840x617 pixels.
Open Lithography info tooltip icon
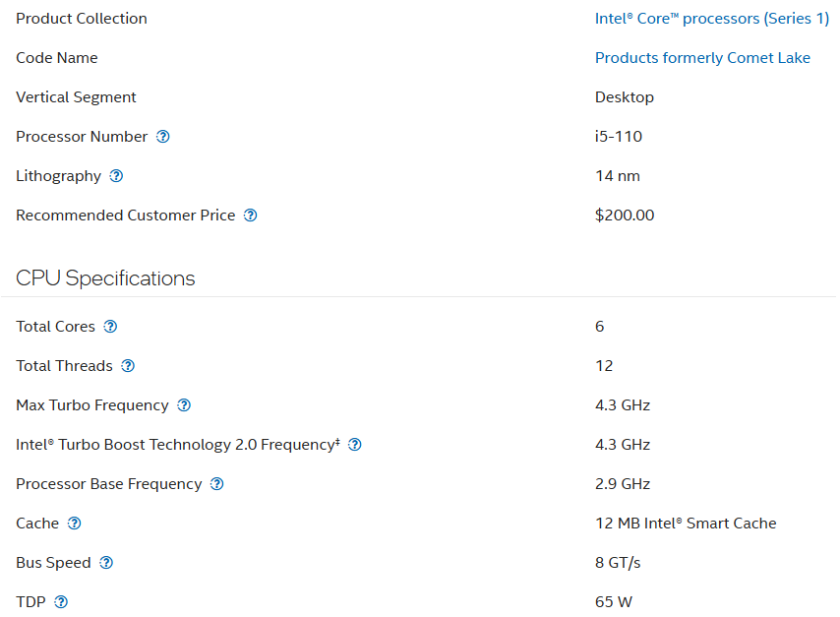click(116, 176)
